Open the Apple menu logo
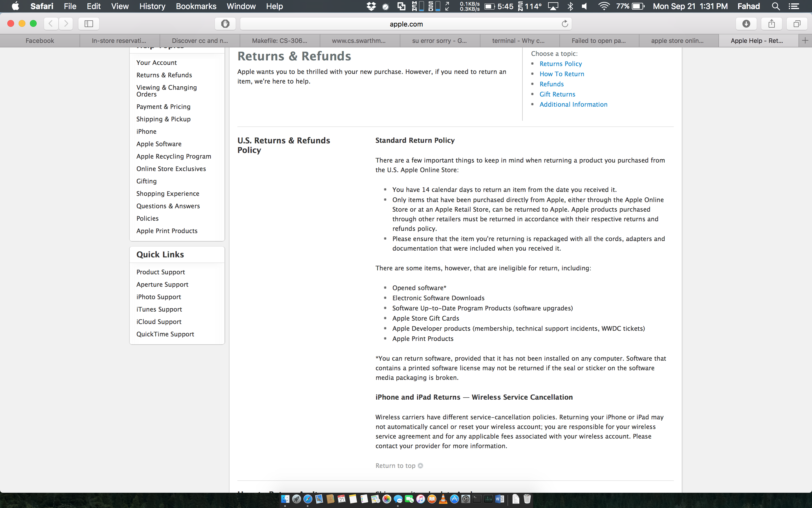This screenshot has width=812, height=508. (16, 6)
